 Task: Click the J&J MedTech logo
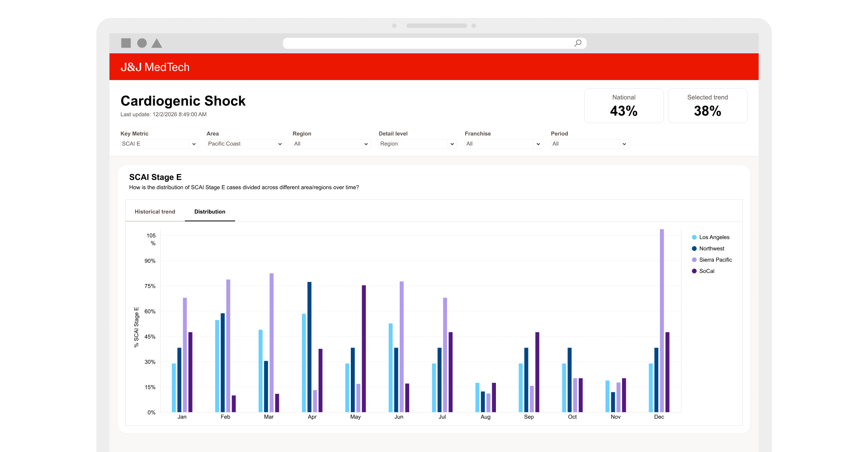tap(155, 67)
